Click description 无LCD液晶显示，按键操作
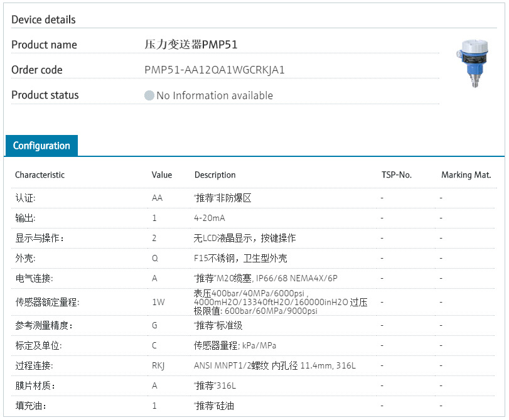 tap(245, 238)
